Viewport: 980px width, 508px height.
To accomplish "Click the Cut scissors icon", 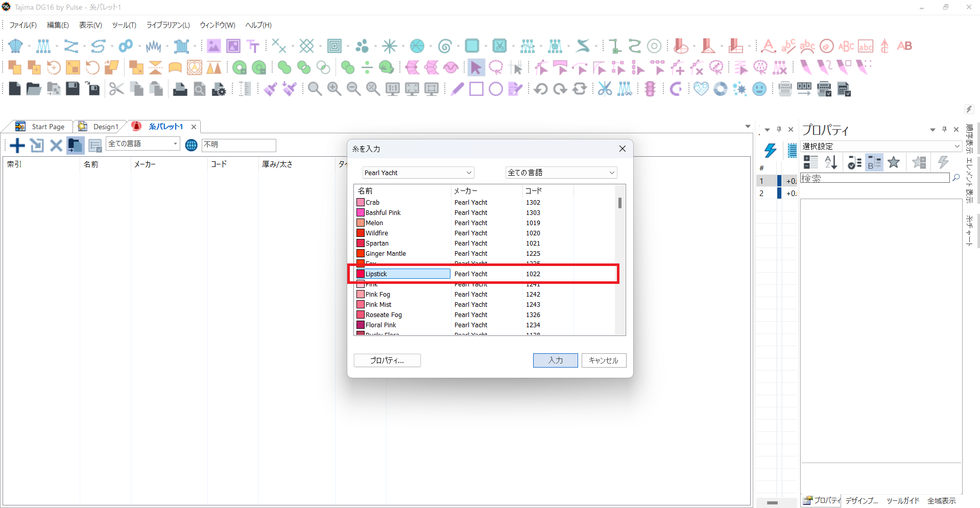I will click(116, 89).
